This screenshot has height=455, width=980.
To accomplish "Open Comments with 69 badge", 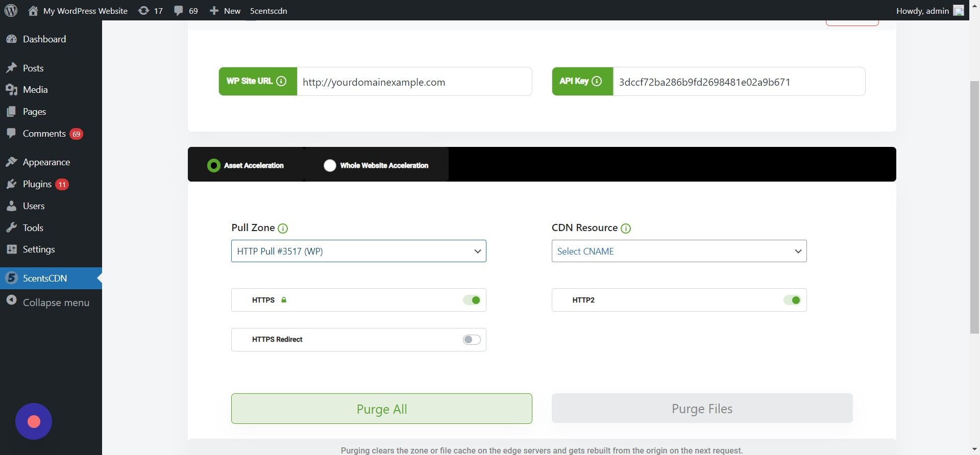I will (x=51, y=134).
